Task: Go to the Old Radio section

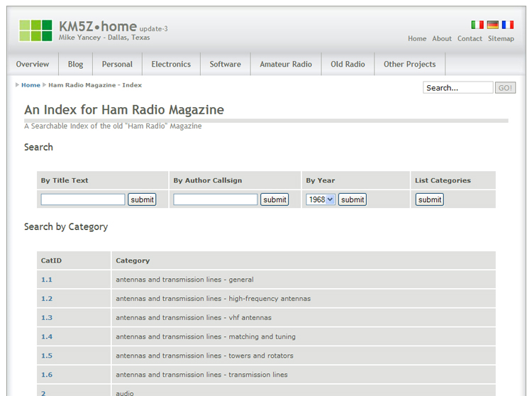Action: (348, 64)
